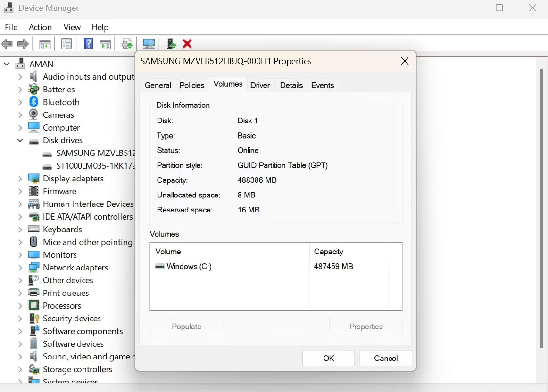548x392 pixels.
Task: Click the Display adapters category icon
Action: [x=33, y=179]
